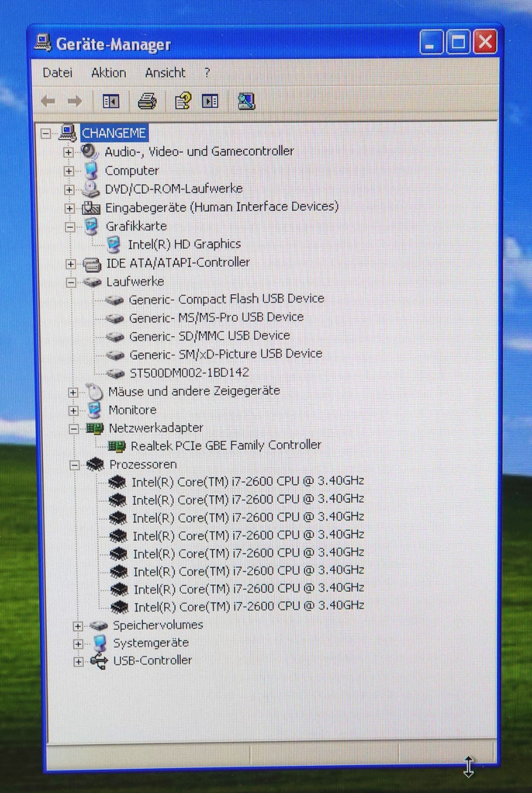532x793 pixels.
Task: Click the Realtek PCIe GBE adapter icon
Action: click(117, 447)
